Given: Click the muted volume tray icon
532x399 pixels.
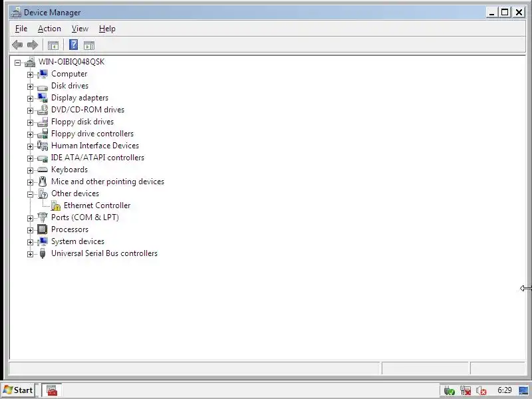Looking at the screenshot, I should point(481,390).
